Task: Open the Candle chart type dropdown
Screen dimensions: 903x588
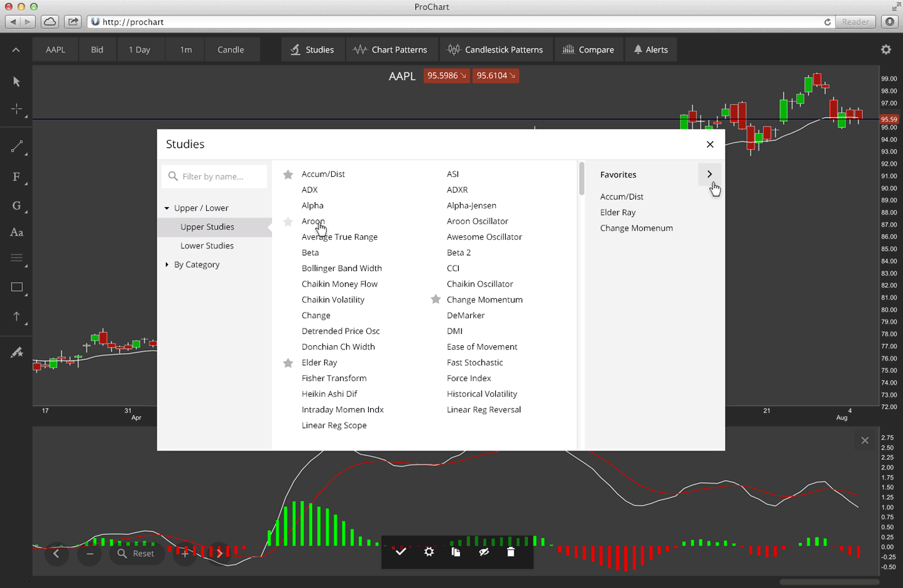Action: coord(231,50)
